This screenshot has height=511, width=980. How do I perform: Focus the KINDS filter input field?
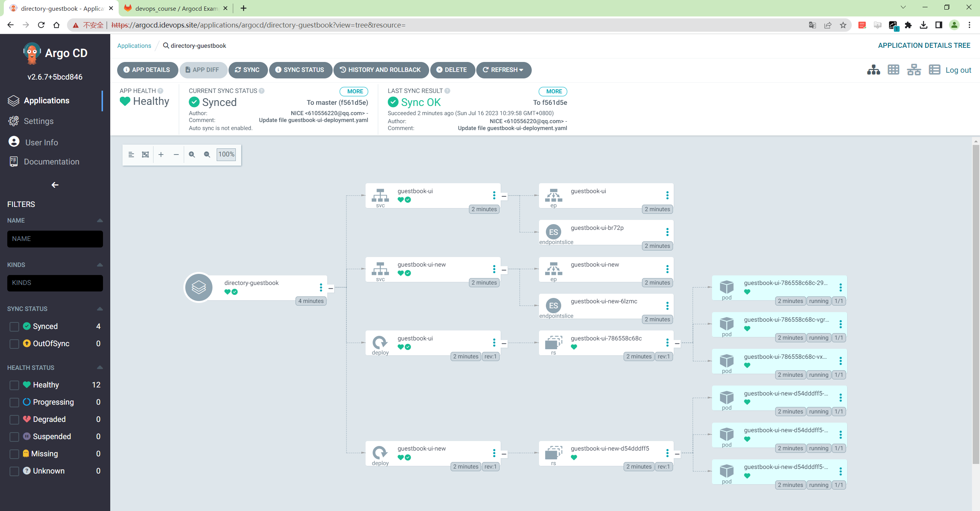click(55, 283)
